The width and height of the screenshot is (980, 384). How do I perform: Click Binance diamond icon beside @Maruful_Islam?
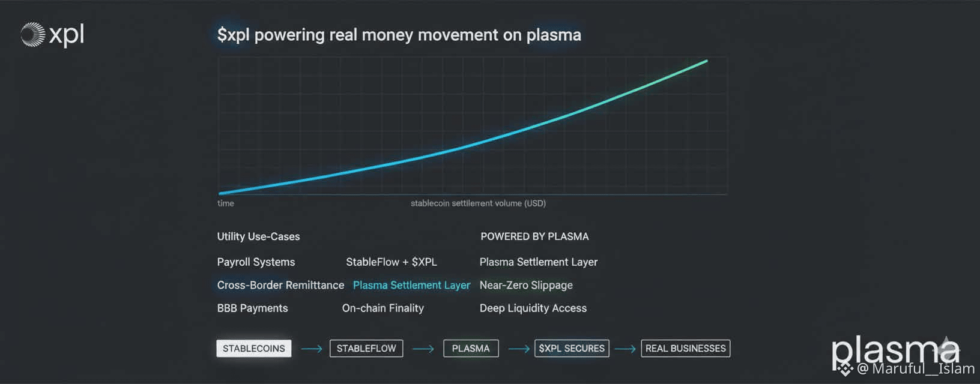[x=845, y=369]
